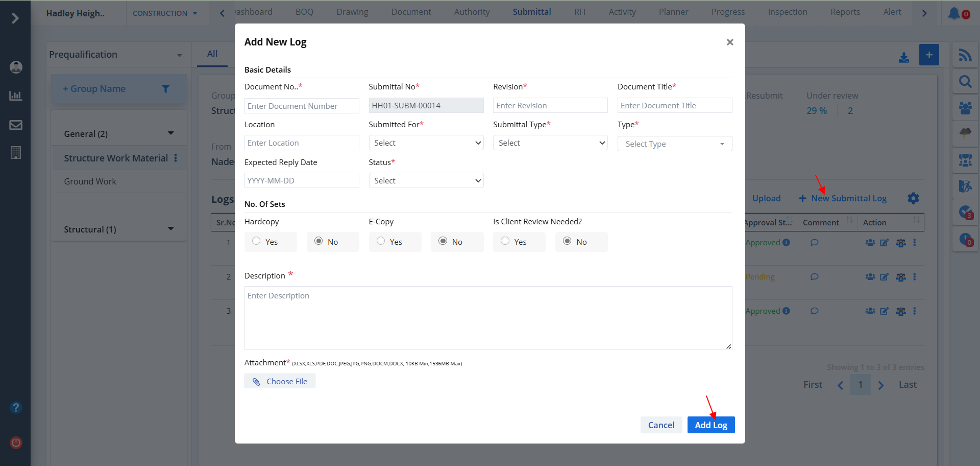This screenshot has height=466, width=980.
Task: Open the Inspection tab
Action: [x=787, y=12]
